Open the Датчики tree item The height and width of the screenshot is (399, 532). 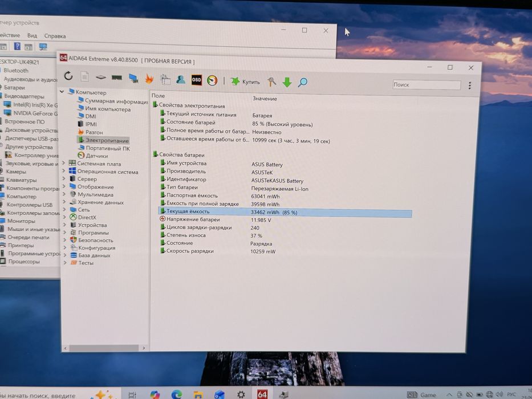coord(97,156)
